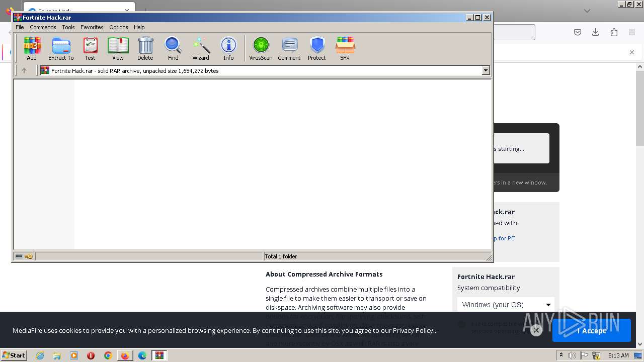Click the browser page scrollbar up arrow
This screenshot has width=644, height=362.
click(640, 66)
